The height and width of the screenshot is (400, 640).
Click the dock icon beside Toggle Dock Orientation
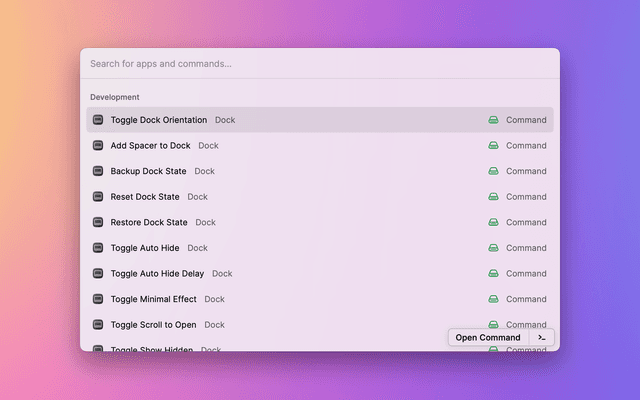[98, 120]
